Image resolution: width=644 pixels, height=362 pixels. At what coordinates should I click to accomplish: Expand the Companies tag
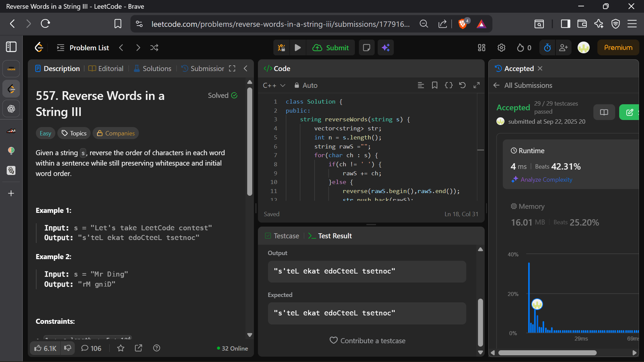(116, 133)
